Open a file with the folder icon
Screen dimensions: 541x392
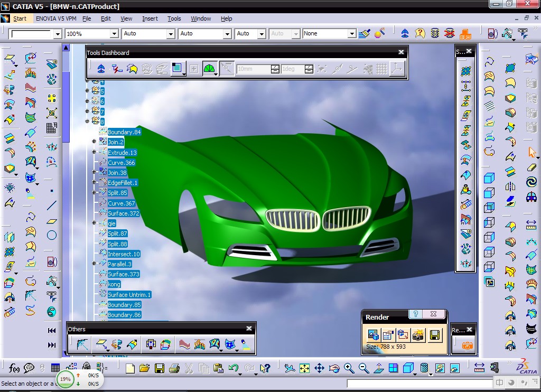coord(145,369)
